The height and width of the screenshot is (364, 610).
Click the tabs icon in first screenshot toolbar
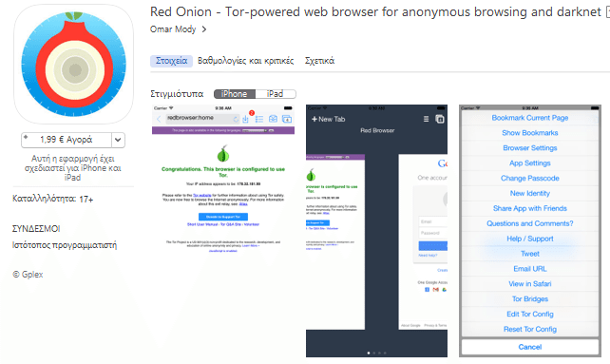(x=287, y=119)
